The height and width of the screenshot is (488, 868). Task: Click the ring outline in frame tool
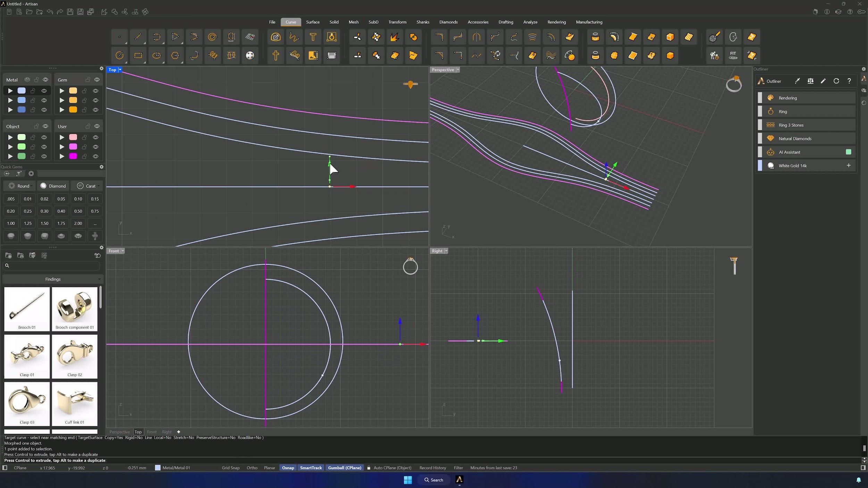(332, 37)
